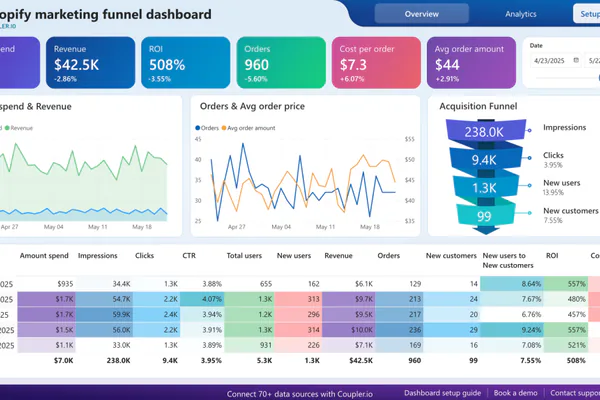
Task: Click the date range slider track
Action: tap(567, 78)
